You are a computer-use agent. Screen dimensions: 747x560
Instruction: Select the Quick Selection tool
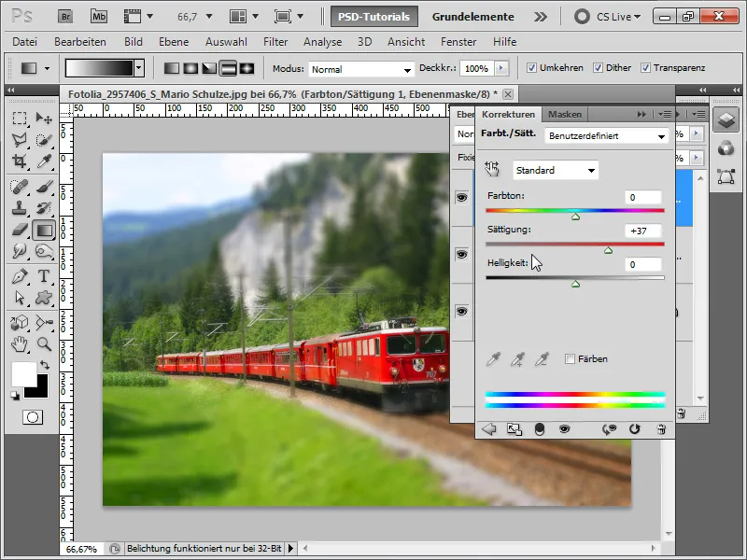click(44, 139)
